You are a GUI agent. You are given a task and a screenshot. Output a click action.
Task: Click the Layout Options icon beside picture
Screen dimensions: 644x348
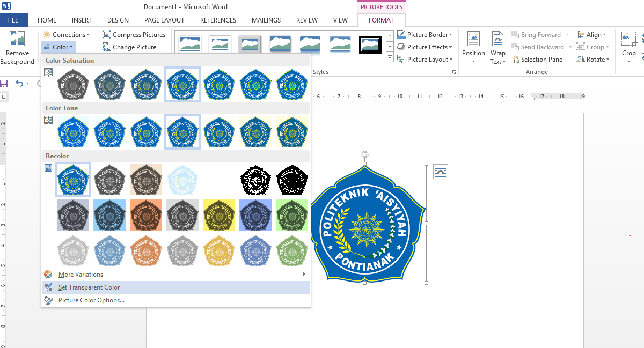[441, 172]
